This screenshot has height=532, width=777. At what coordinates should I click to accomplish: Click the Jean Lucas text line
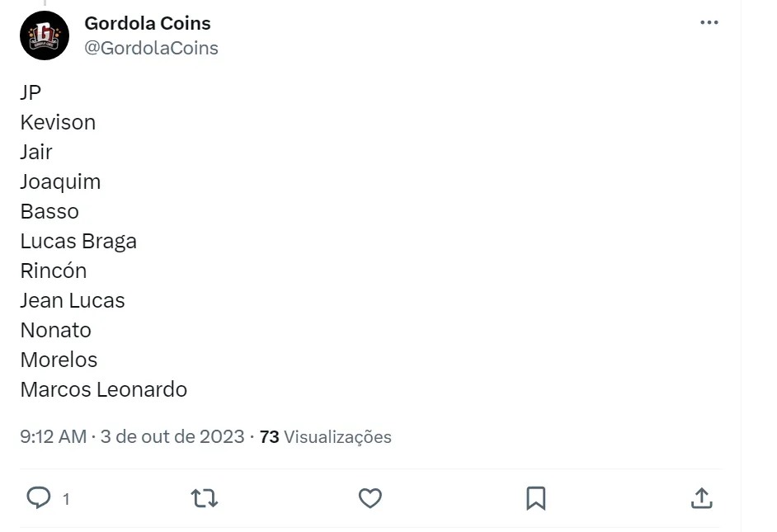coord(73,300)
